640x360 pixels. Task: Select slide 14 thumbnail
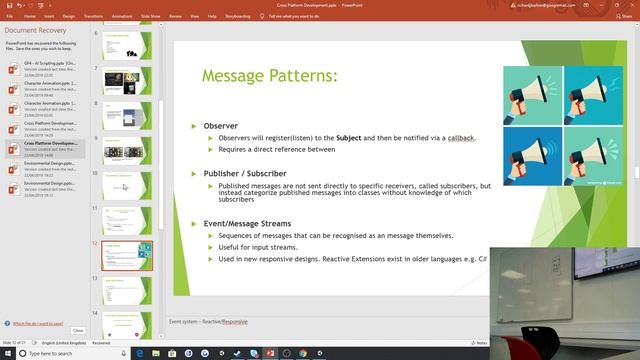[x=127, y=325]
